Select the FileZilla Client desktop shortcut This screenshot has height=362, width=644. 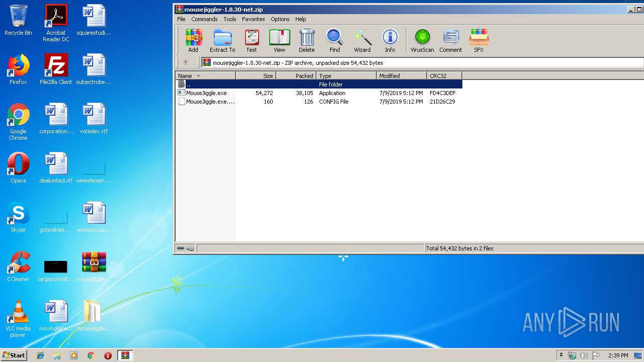[56, 69]
